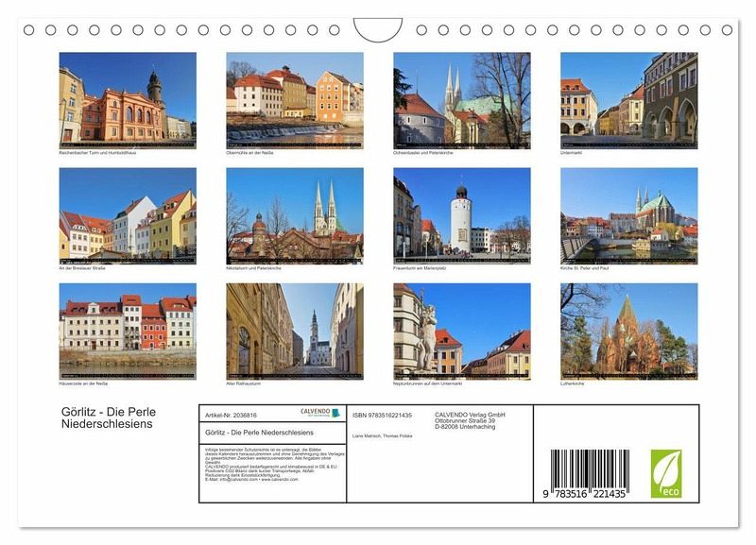Click the copyright notice paragraph
This screenshot has width=756, height=545.
pos(274,465)
